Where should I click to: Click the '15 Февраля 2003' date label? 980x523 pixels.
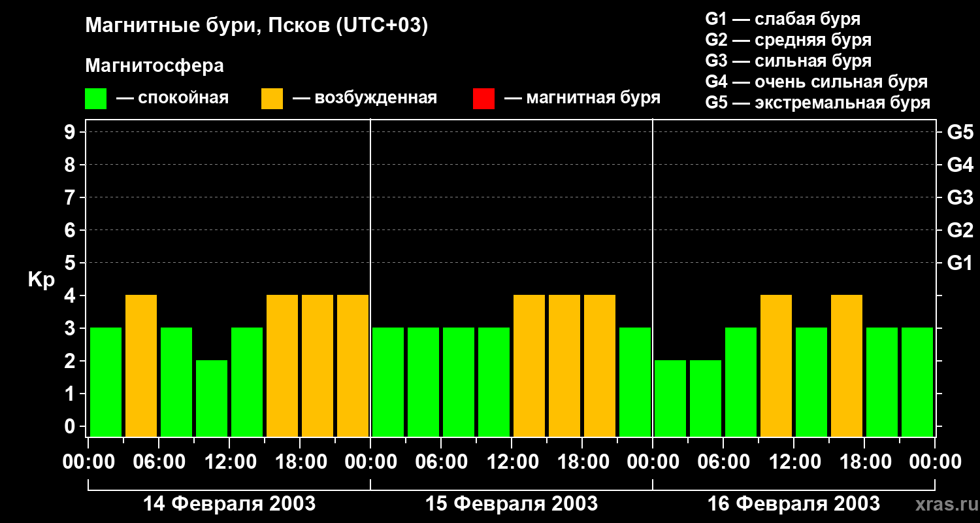pos(512,504)
